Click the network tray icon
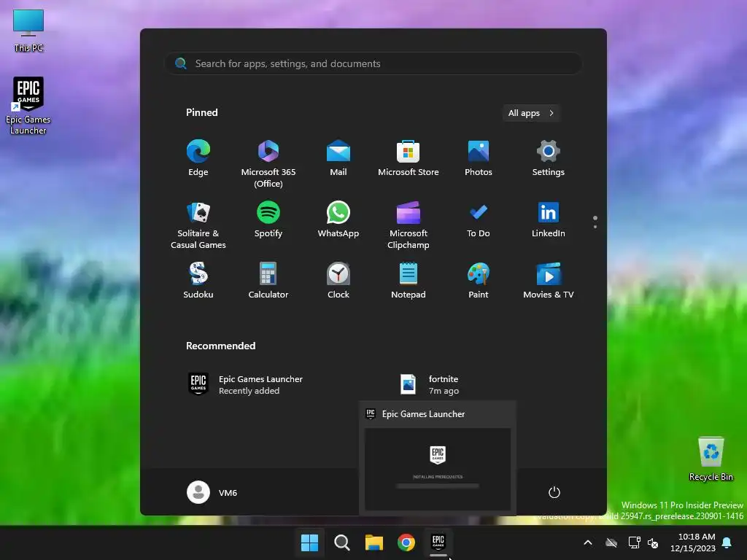 point(634,542)
